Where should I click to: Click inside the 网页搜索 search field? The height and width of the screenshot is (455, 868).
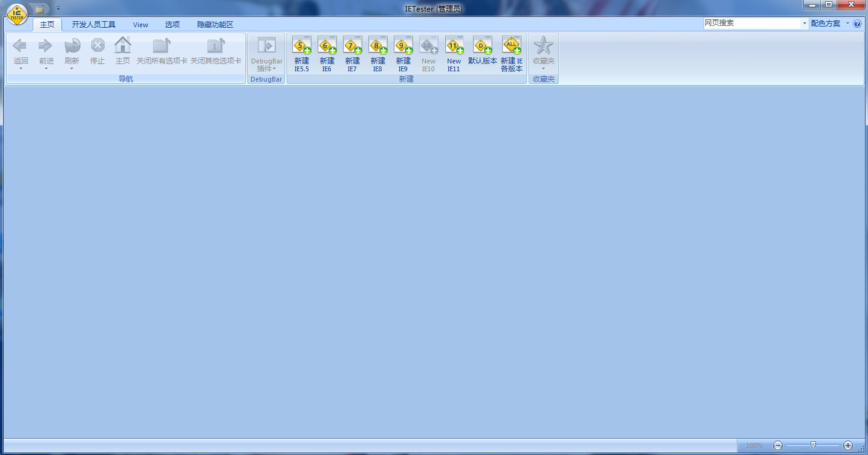(752, 24)
